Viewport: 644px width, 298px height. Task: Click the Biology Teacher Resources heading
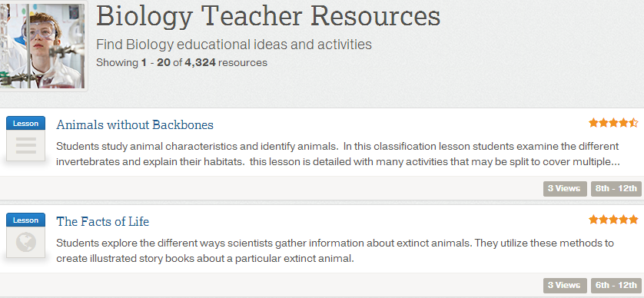[x=268, y=16]
